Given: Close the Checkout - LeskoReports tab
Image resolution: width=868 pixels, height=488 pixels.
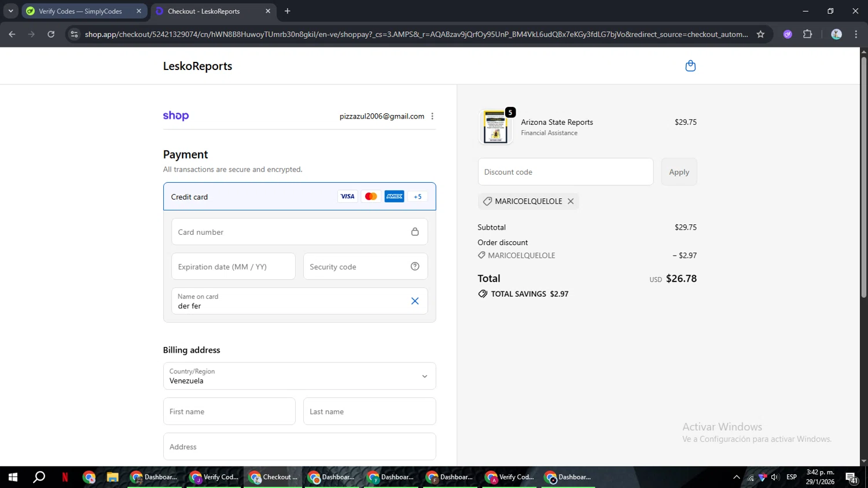Looking at the screenshot, I should coord(268,11).
